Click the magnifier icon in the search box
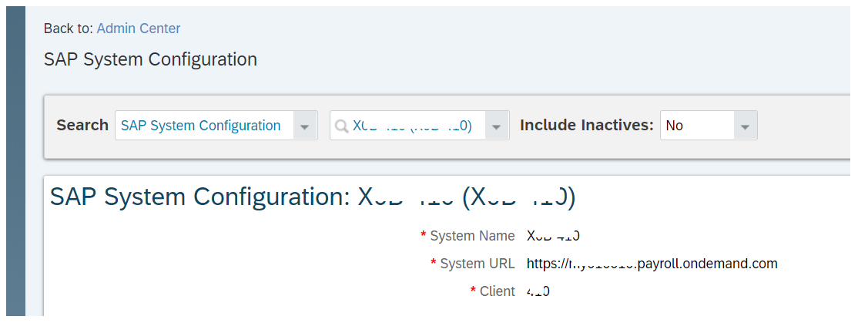The width and height of the screenshot is (868, 323). click(342, 126)
